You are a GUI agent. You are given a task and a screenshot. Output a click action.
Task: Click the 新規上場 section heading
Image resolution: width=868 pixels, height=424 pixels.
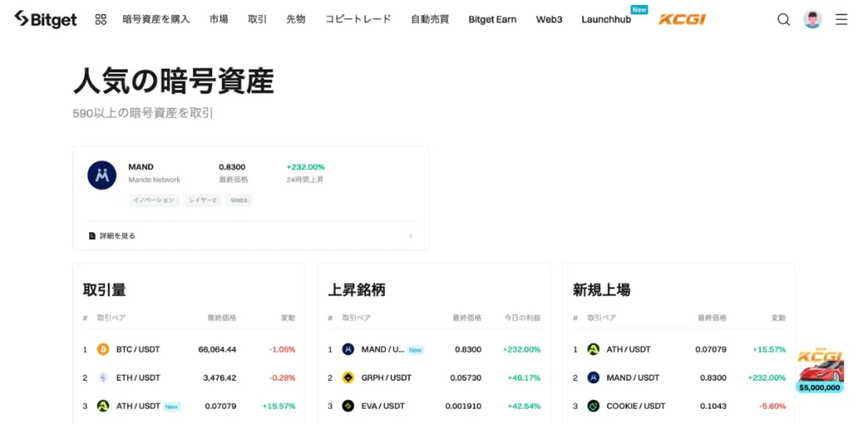[602, 289]
